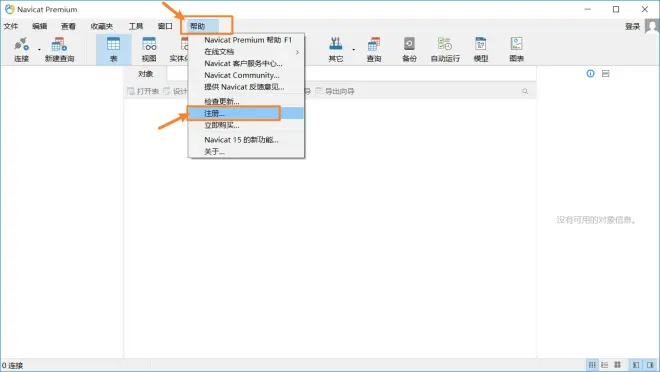Click the Query (查询) toolbar icon
The height and width of the screenshot is (372, 660).
374,50
